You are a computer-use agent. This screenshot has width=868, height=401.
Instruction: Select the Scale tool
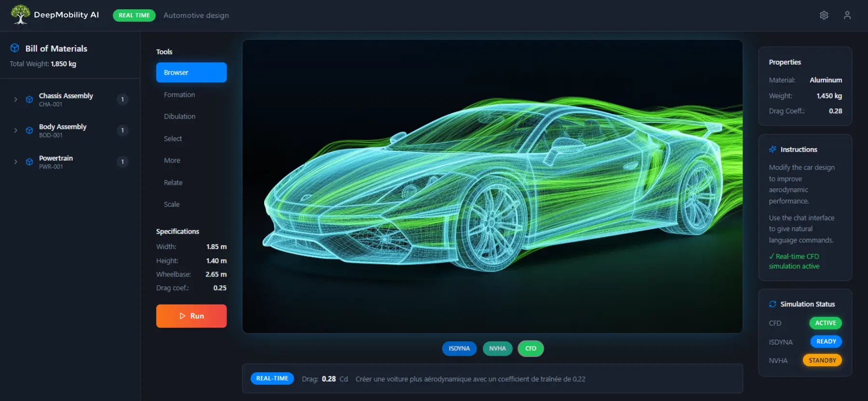191,204
